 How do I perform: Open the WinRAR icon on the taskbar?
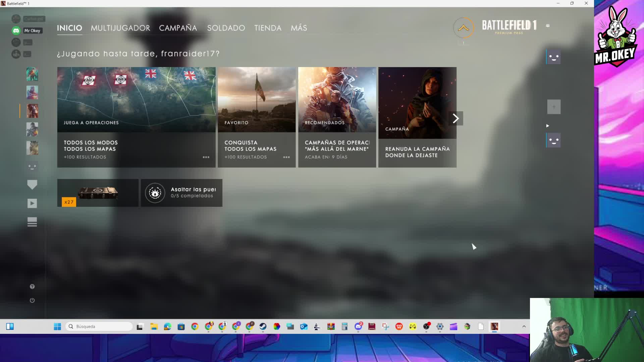[x=331, y=326]
